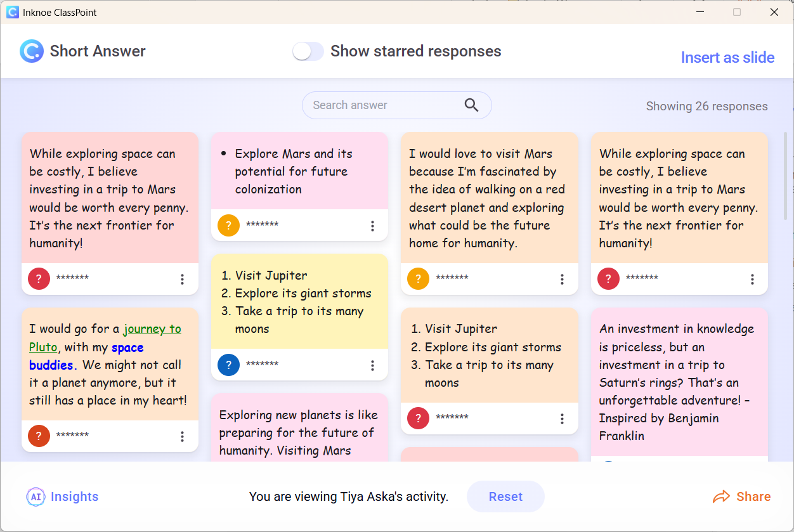The width and height of the screenshot is (794, 532).
Task: Open three-dot menu on Explore Mars bullet card
Action: coord(372,226)
